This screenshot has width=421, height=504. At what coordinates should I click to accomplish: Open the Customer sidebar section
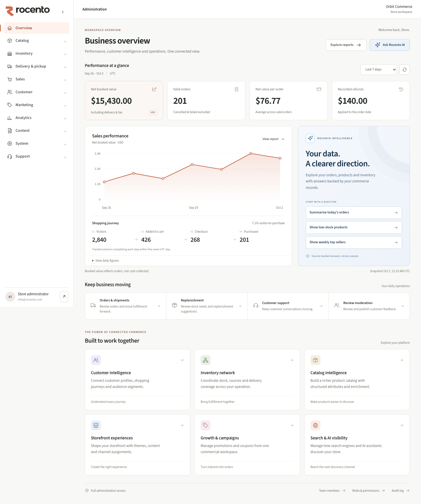coord(37,92)
